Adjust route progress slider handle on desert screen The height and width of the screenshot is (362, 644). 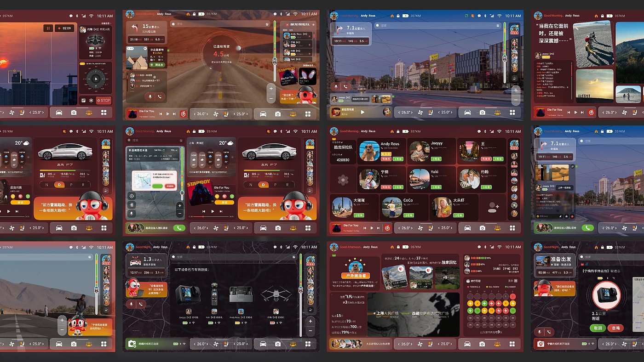click(275, 62)
